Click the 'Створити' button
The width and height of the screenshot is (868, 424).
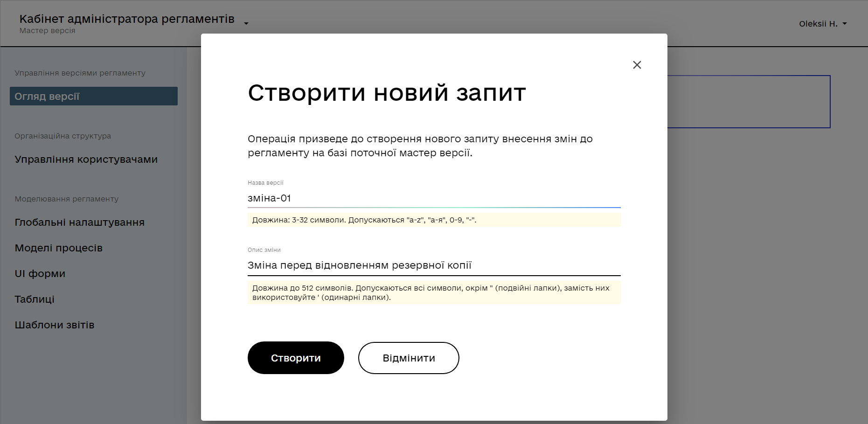(x=296, y=358)
